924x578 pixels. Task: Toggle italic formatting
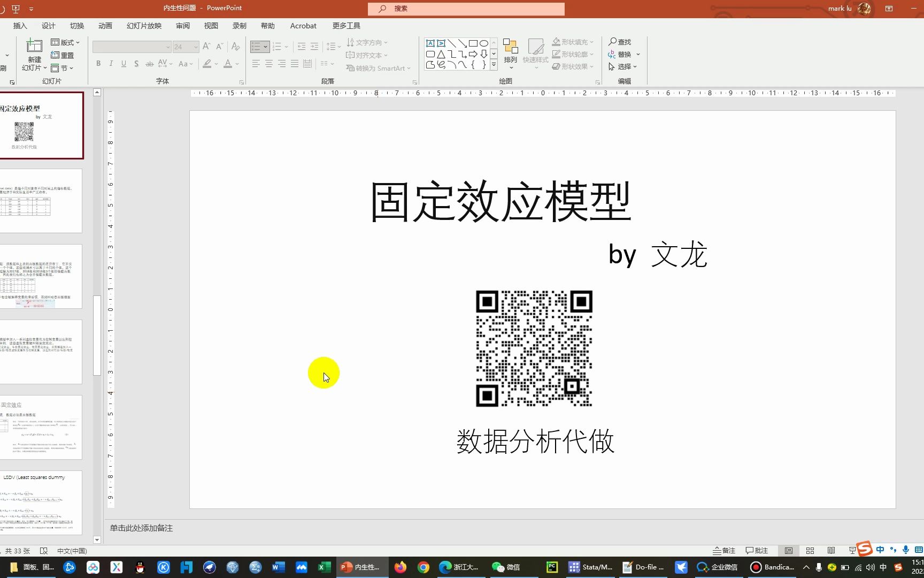(111, 64)
